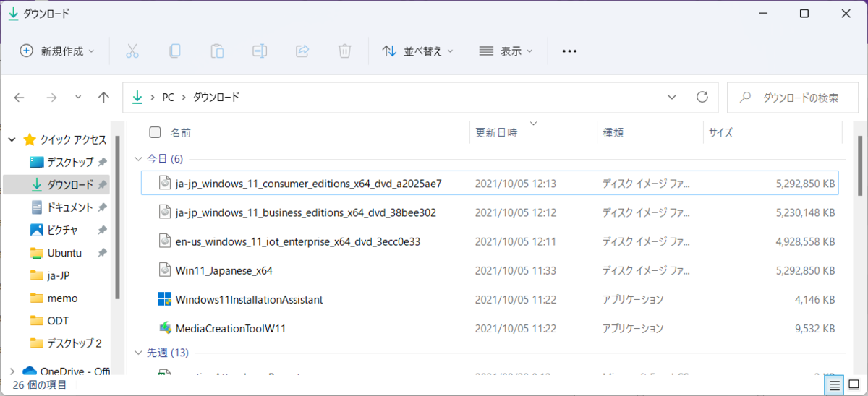Open the 表示 view dropdown
868x396 pixels.
pos(506,51)
